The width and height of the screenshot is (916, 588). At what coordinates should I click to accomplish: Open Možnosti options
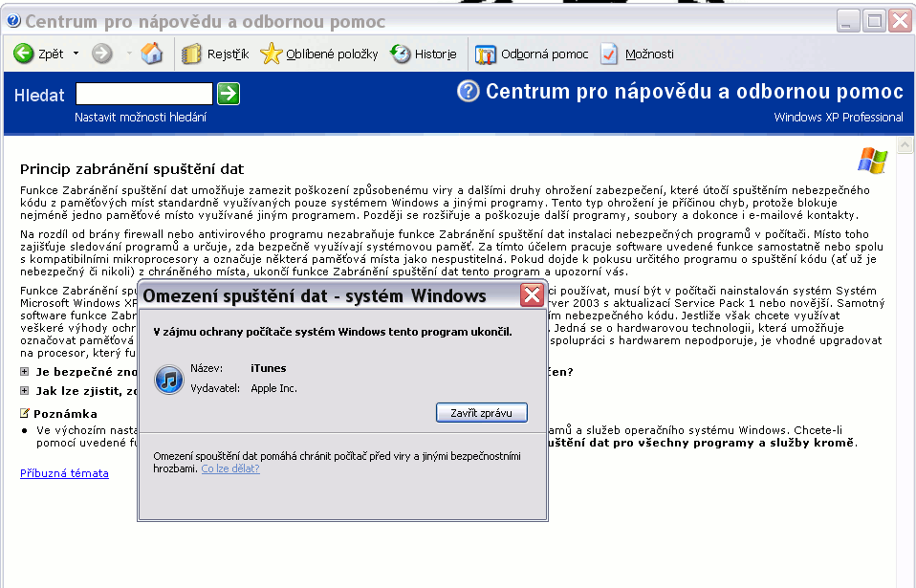click(637, 54)
